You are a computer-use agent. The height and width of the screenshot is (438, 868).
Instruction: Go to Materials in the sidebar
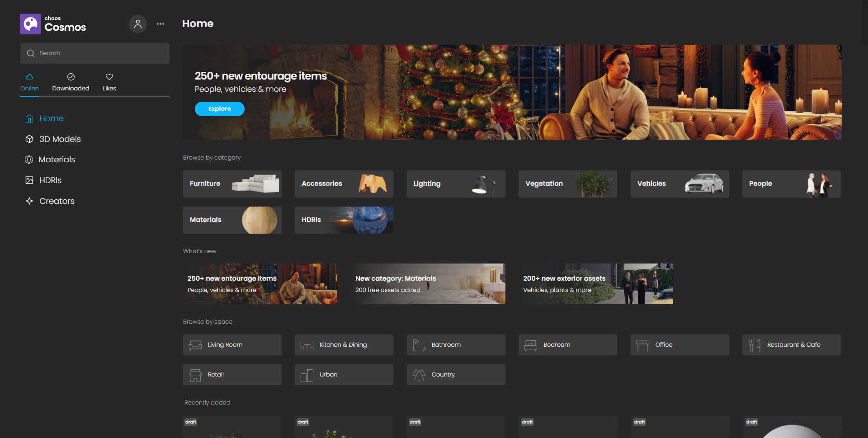[x=57, y=160]
